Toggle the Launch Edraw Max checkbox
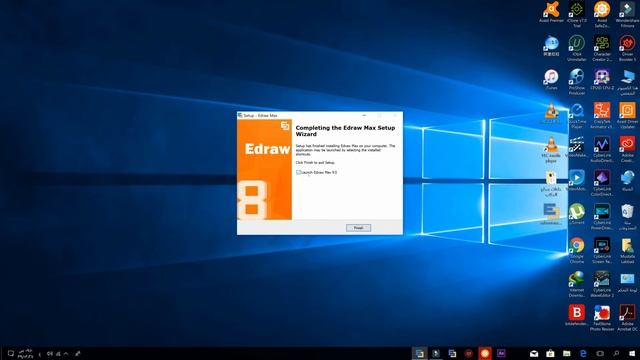Image resolution: width=640 pixels, height=360 pixels. pyautogui.click(x=298, y=172)
